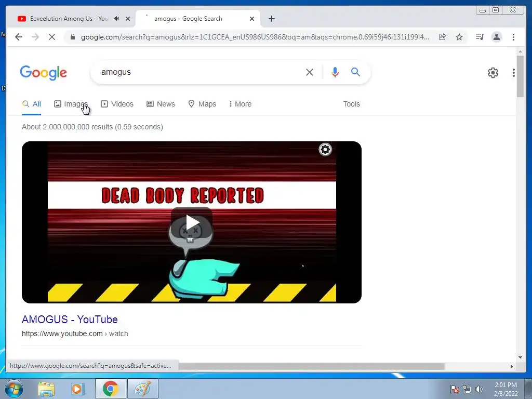
Task: Submit search with the magnifier icon
Action: [355, 72]
